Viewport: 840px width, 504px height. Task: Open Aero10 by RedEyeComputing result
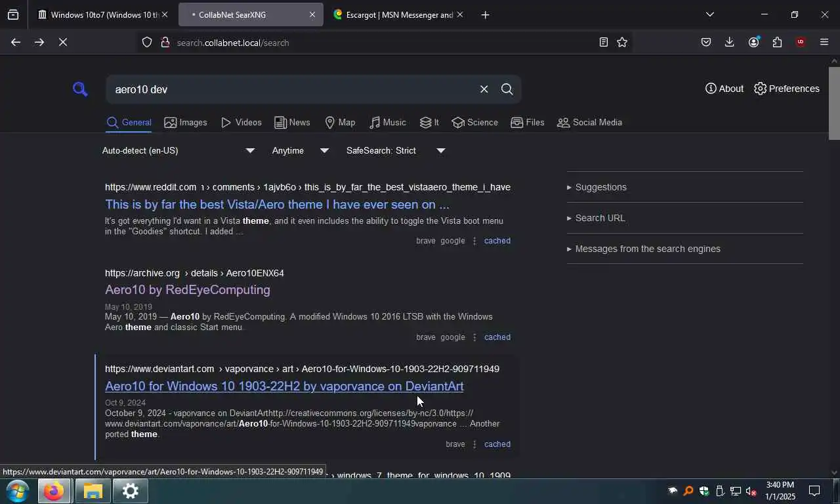[188, 289]
